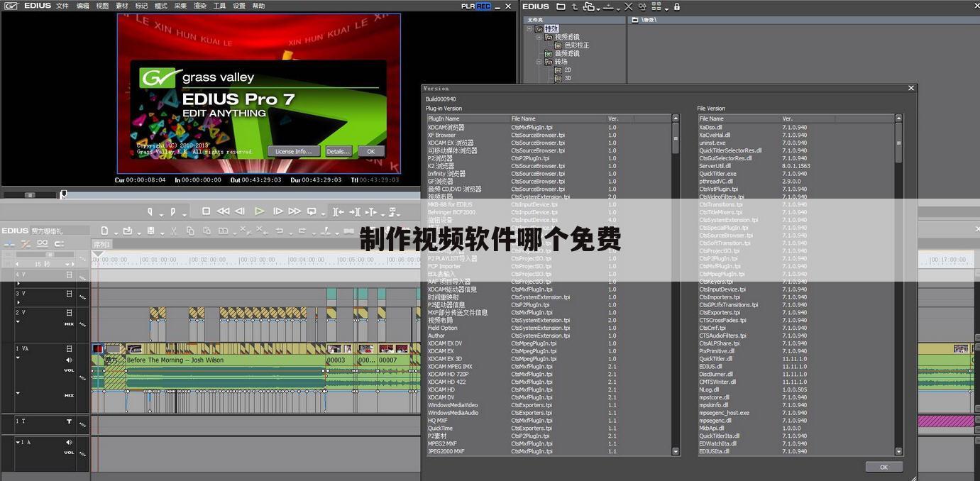Click the Folder icon in the Effects panel toolbar

(561, 6)
